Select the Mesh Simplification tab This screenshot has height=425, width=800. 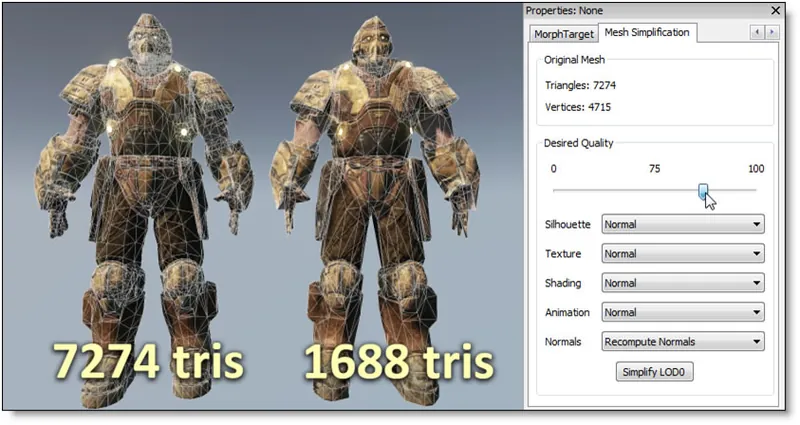pyautogui.click(x=647, y=32)
